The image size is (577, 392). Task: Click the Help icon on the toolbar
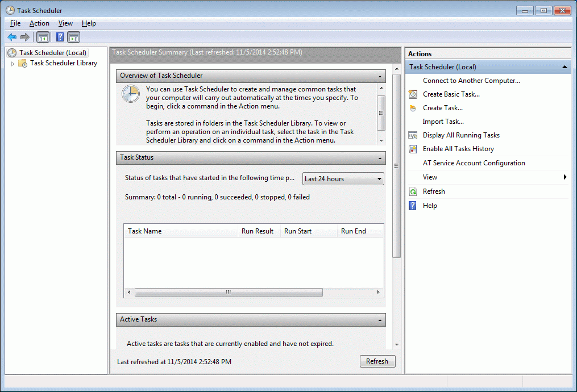click(60, 36)
